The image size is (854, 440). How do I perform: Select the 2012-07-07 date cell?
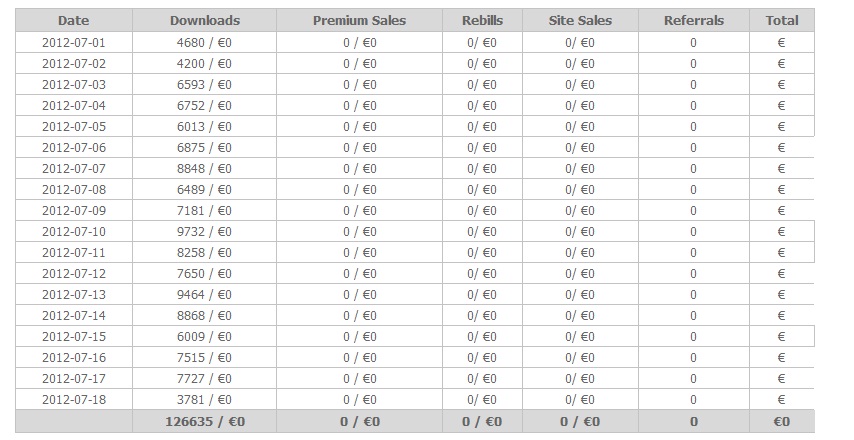(x=73, y=169)
